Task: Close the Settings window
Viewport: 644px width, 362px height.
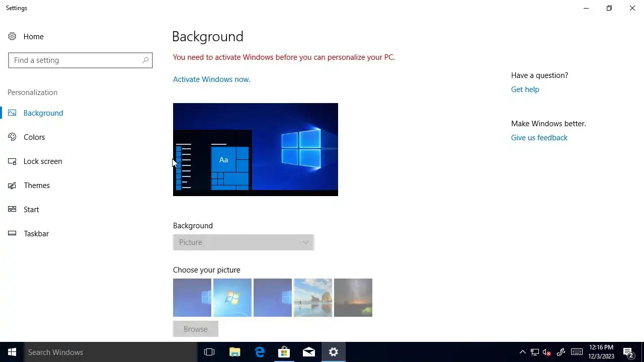Action: coord(632,8)
